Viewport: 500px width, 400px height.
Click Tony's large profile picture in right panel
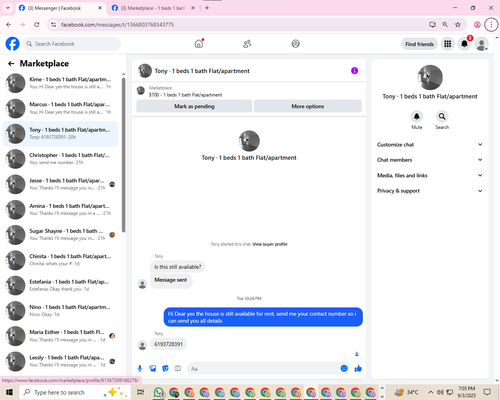[430, 77]
